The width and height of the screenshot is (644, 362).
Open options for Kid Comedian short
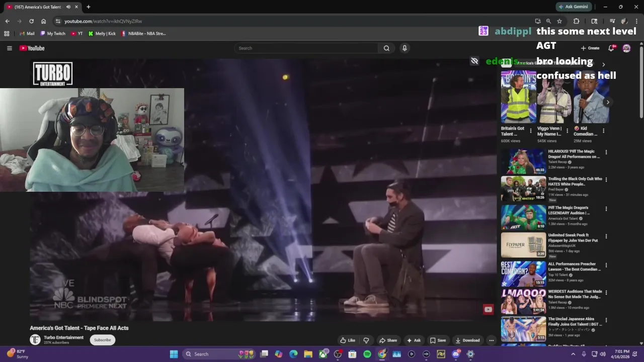pos(603,131)
